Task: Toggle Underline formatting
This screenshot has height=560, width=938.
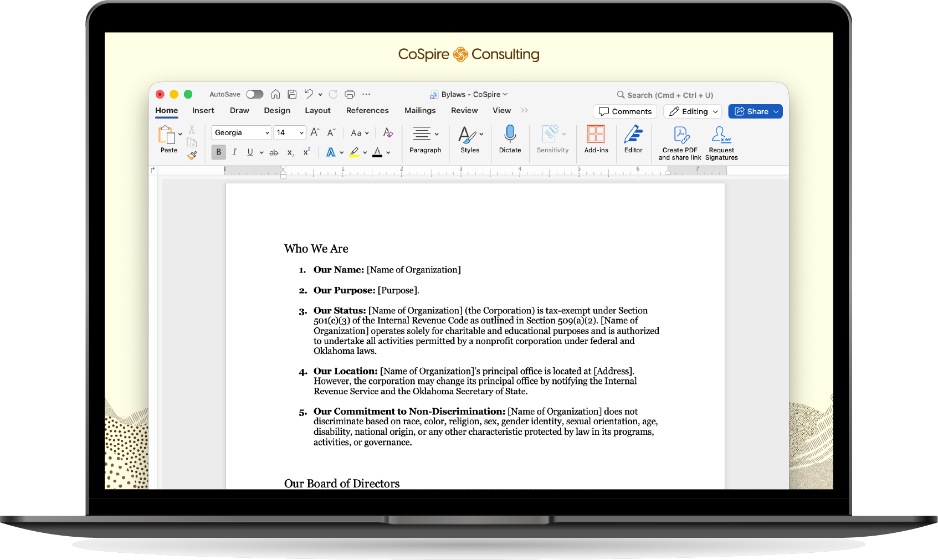Action: pyautogui.click(x=250, y=152)
